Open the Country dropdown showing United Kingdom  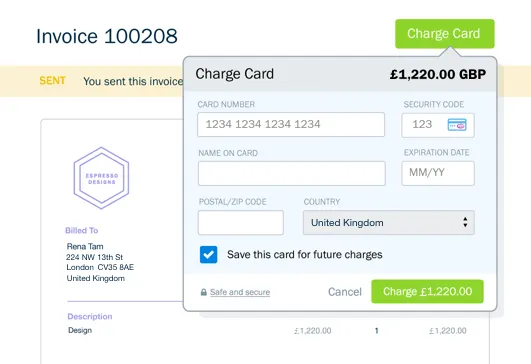tap(389, 222)
